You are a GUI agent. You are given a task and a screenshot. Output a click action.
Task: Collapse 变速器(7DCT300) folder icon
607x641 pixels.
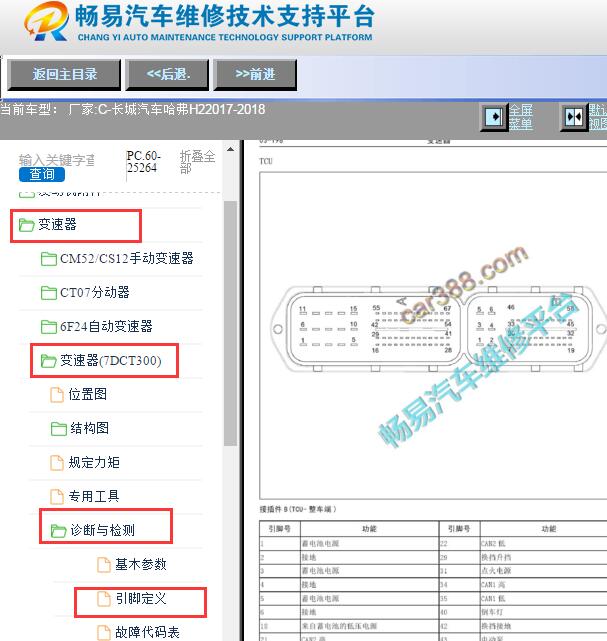click(49, 361)
